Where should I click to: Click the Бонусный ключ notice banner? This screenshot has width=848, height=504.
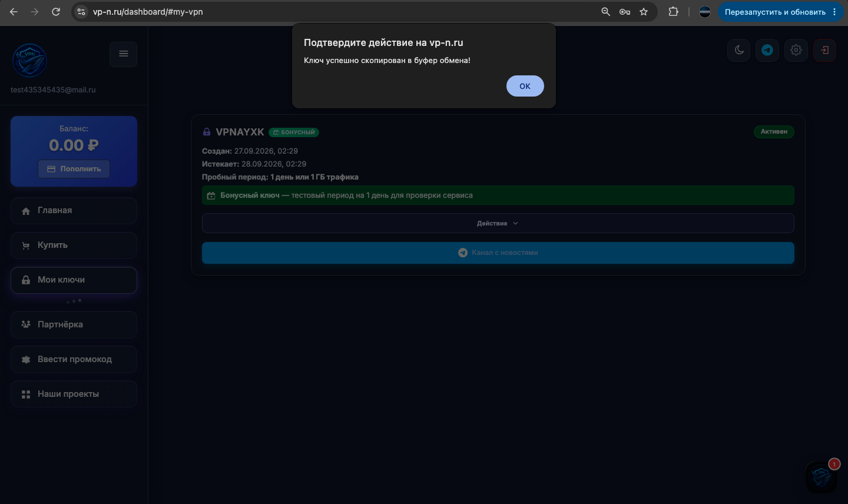[x=498, y=195]
